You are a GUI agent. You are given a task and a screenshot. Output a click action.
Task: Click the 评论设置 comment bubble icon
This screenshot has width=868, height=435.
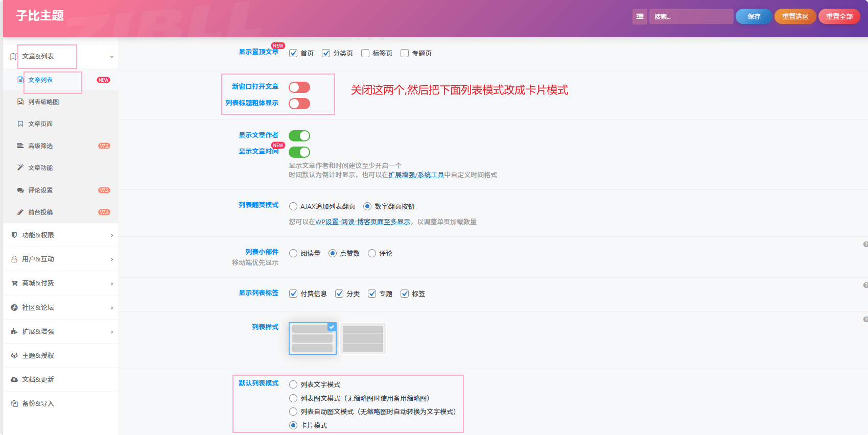pos(20,190)
